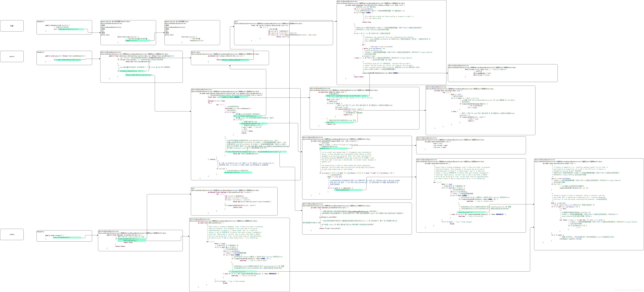This screenshot has width=644, height=292.
Task: Select the "创建" label box on the left
Action: point(12,26)
